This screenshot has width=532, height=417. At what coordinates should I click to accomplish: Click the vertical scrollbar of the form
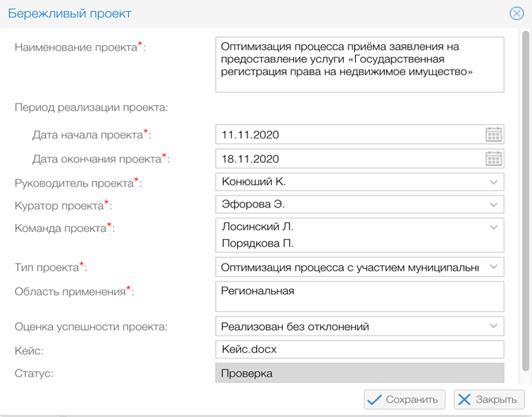[526, 198]
